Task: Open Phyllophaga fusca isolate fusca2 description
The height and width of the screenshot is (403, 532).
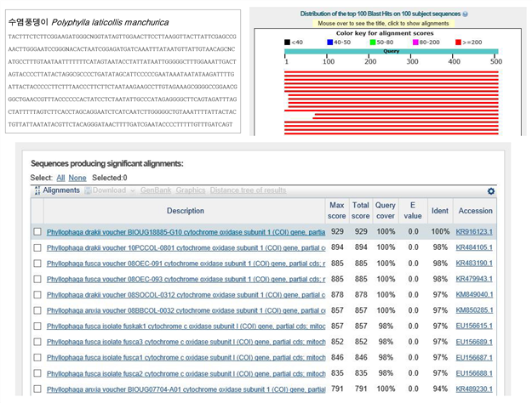Action: coord(186,373)
